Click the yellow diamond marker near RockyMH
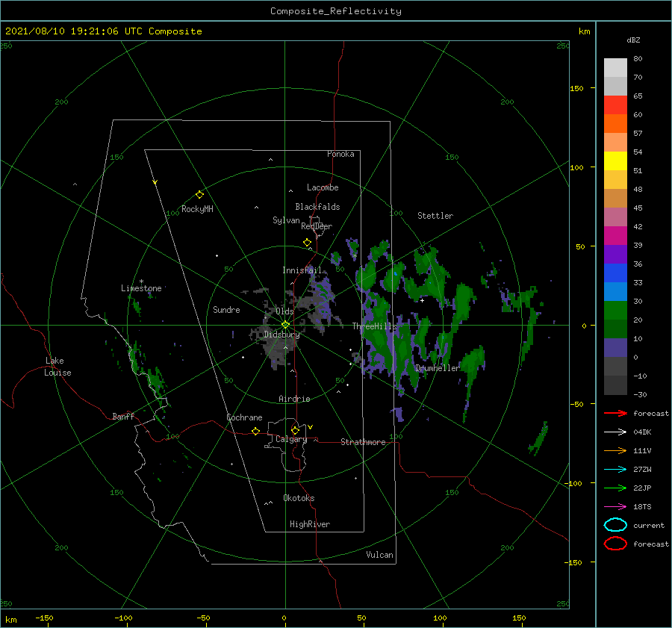The image size is (672, 628). [x=199, y=195]
